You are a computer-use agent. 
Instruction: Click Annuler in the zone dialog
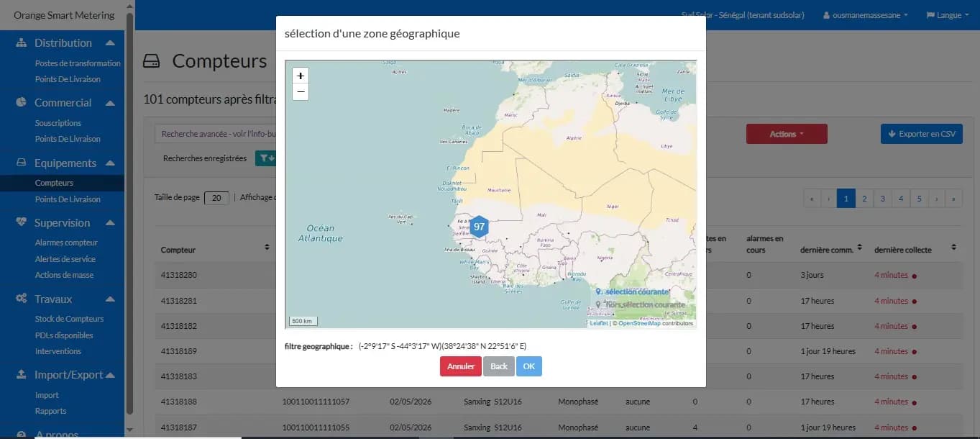[461, 366]
